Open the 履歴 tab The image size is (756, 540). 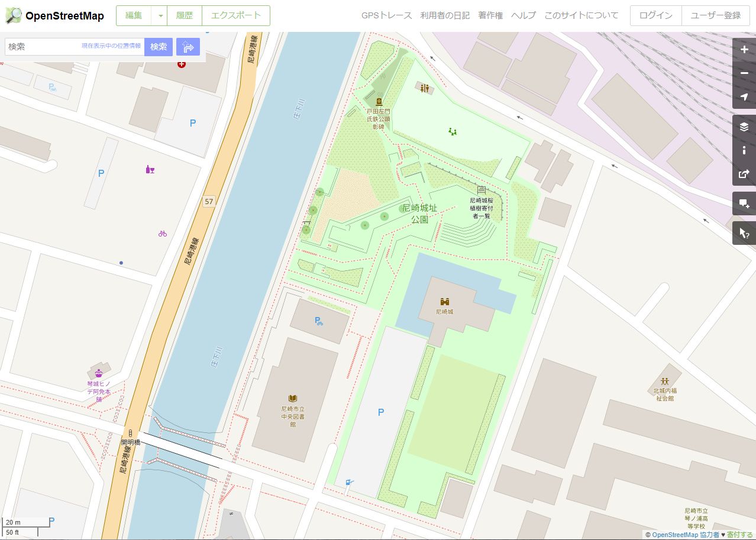185,16
